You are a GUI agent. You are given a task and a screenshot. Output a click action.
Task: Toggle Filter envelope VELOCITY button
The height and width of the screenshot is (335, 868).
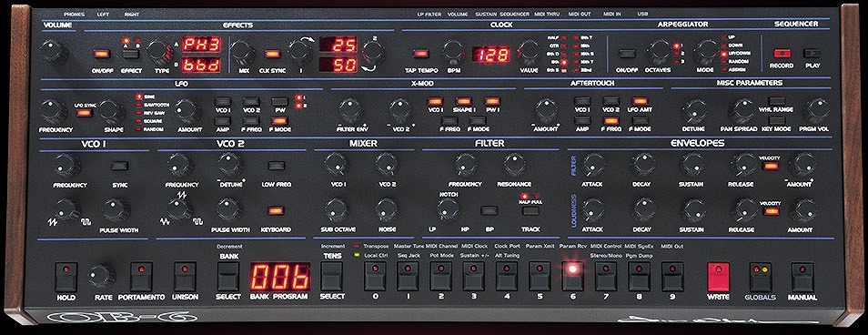tap(770, 166)
